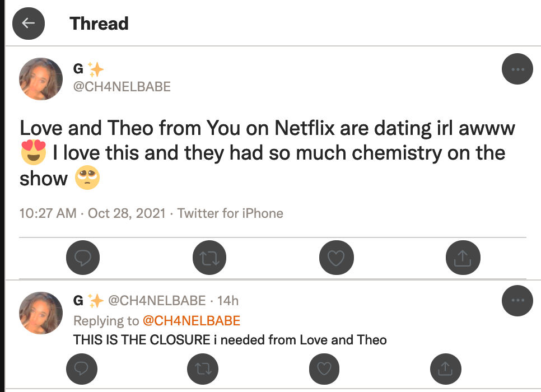Open the main tweet author's profile picture
This screenshot has height=392, width=541.
41,79
